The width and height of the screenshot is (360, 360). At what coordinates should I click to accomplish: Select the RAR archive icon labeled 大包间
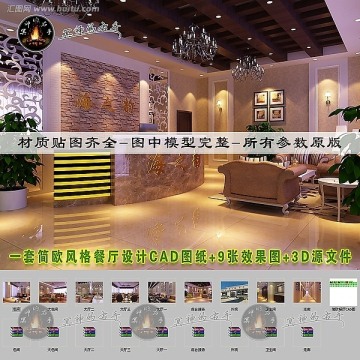[x=53, y=332]
